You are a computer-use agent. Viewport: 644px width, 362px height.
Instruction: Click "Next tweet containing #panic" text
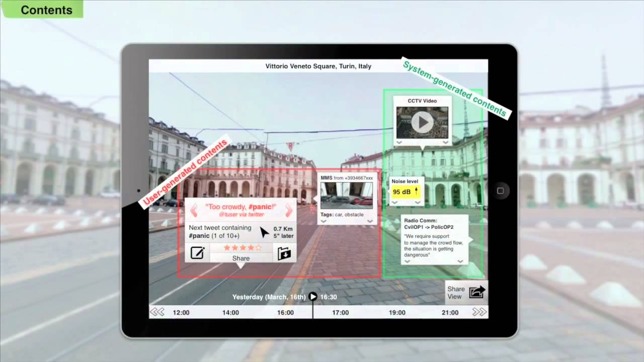tap(220, 231)
